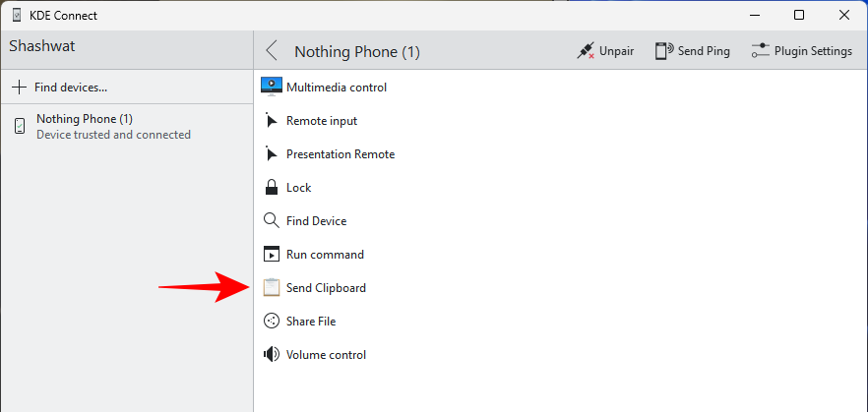Click the Presentation Remote pointer icon
The height and width of the screenshot is (412, 868).
click(272, 154)
